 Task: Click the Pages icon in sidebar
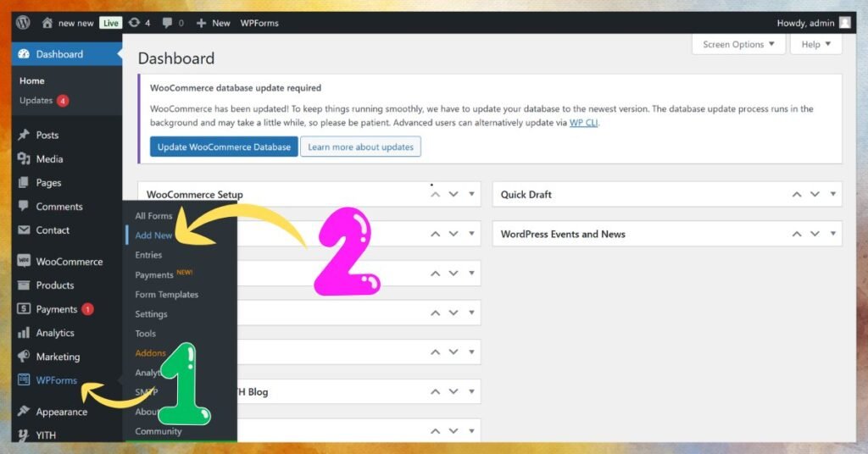23,182
